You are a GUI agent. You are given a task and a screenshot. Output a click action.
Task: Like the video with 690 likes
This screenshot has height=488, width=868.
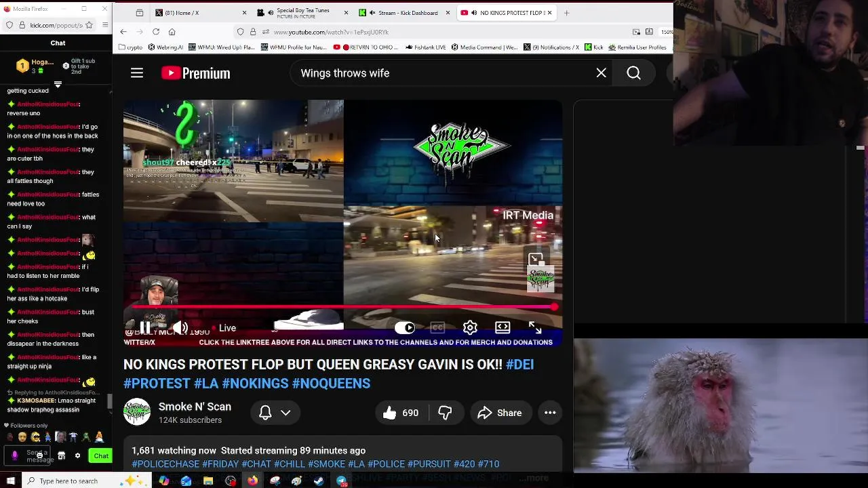coord(401,413)
